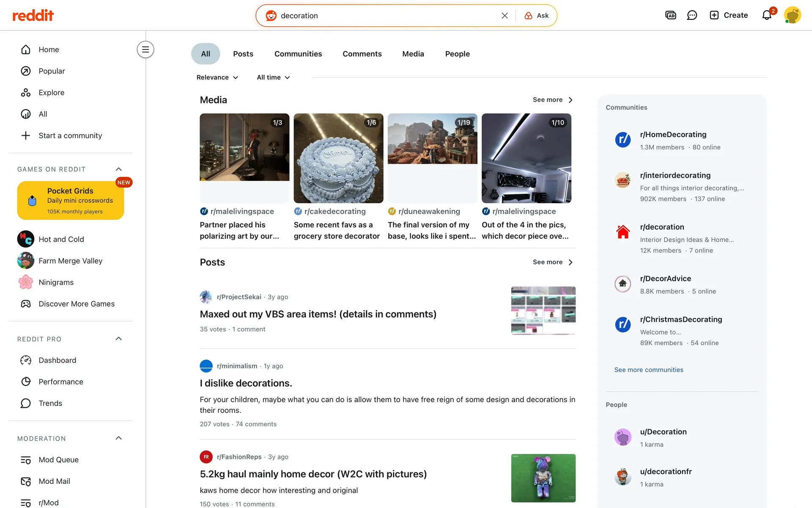The height and width of the screenshot is (508, 812).
Task: Click the Ask button in search bar
Action: (x=537, y=16)
